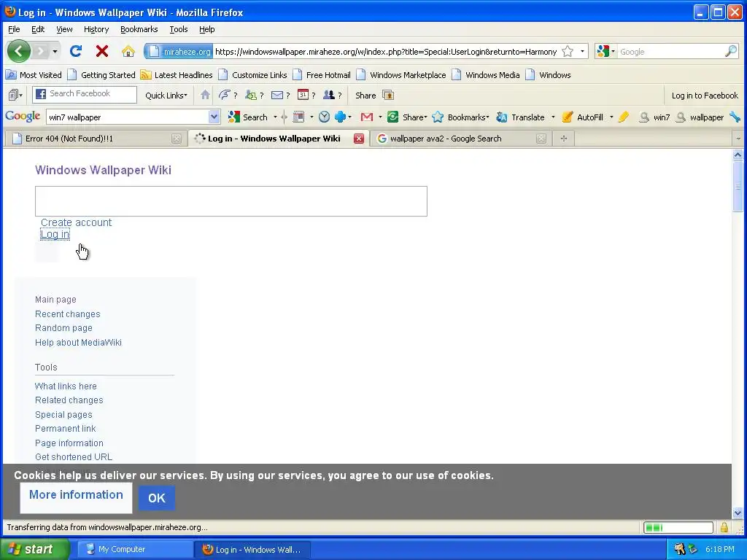Click the Google Toolbar news/page icon
This screenshot has height=560, width=747.
pos(298,117)
